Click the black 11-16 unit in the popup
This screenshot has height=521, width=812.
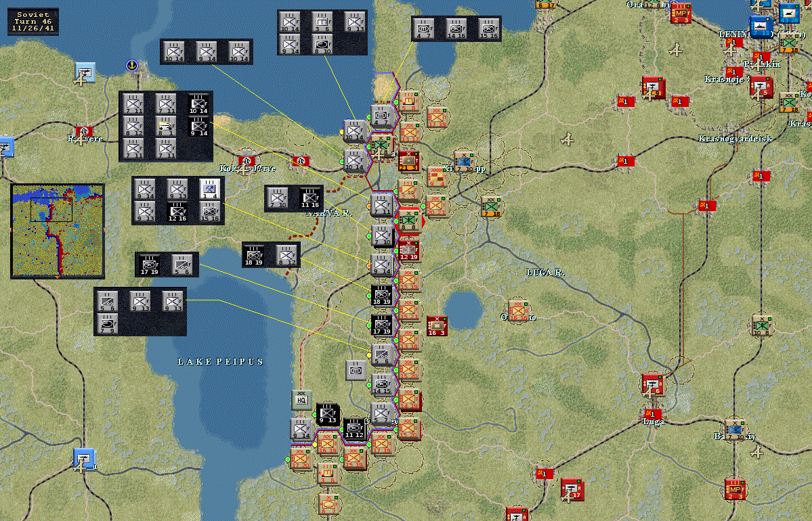click(310, 198)
